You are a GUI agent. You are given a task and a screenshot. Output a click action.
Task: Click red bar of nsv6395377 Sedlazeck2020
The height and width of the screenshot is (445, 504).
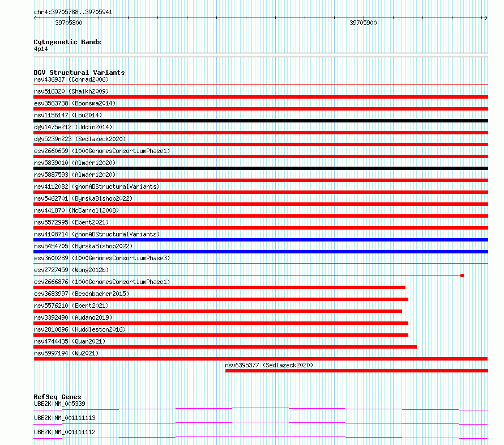point(357,371)
